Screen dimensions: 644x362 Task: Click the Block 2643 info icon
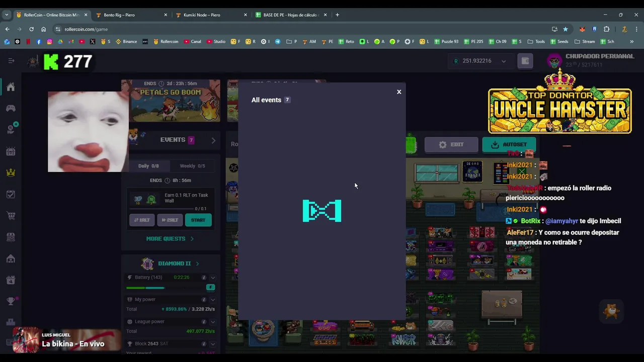204,344
